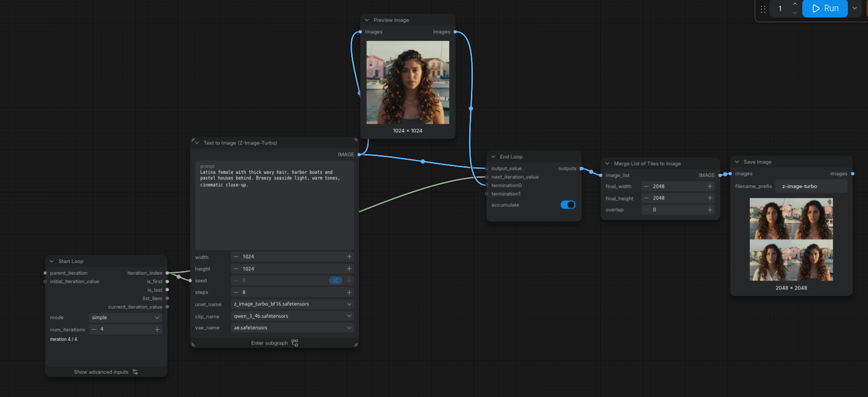Collapse the Preview Image node chevron
868x397 pixels.
pos(367,20)
